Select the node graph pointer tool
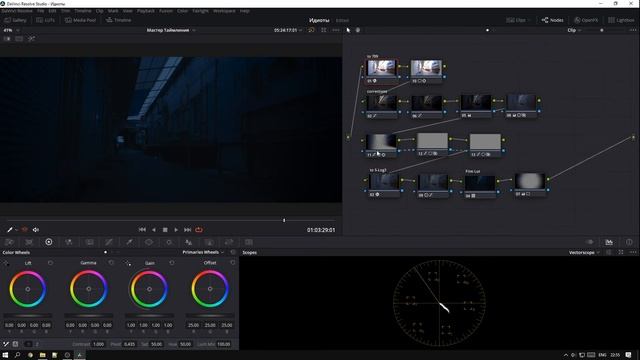 pyautogui.click(x=348, y=30)
